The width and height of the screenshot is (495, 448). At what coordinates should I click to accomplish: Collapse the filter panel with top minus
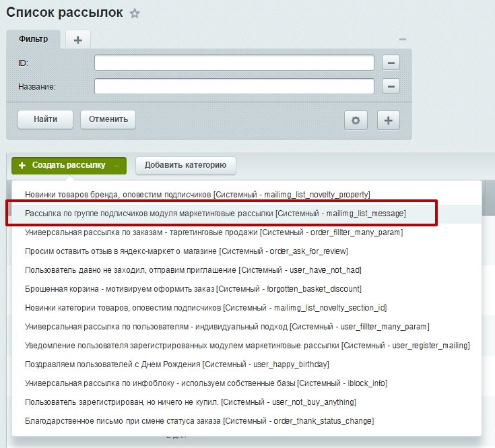402,40
